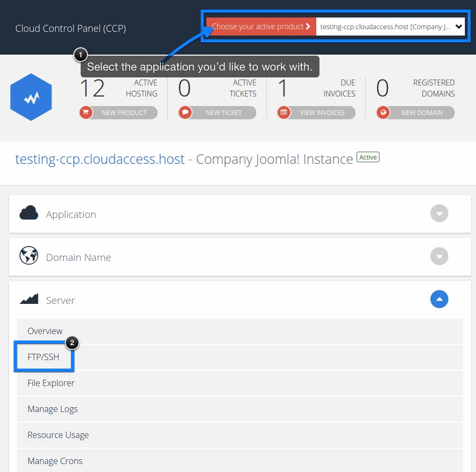Click the Server section heading

pyautogui.click(x=60, y=300)
